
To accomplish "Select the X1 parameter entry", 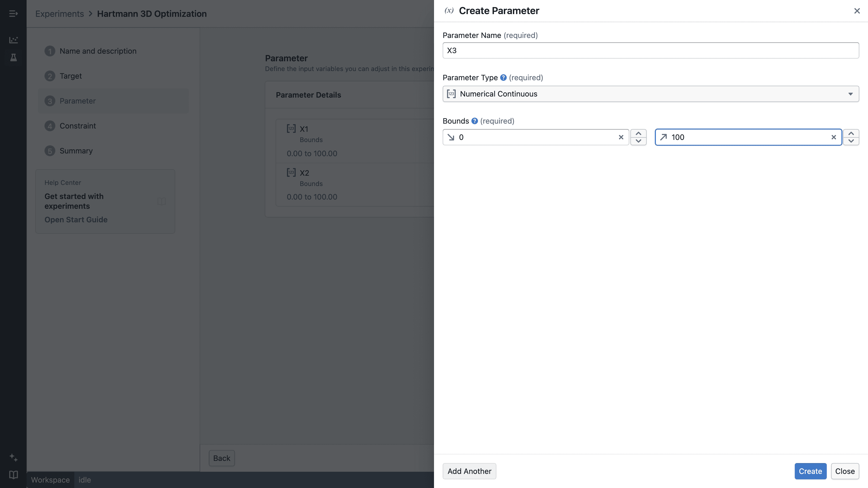I will point(355,141).
